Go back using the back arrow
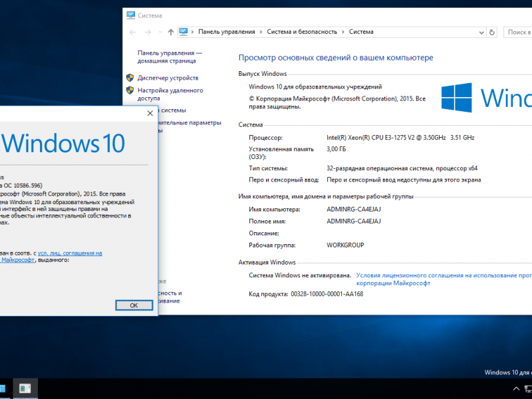532x399 pixels. (132, 32)
